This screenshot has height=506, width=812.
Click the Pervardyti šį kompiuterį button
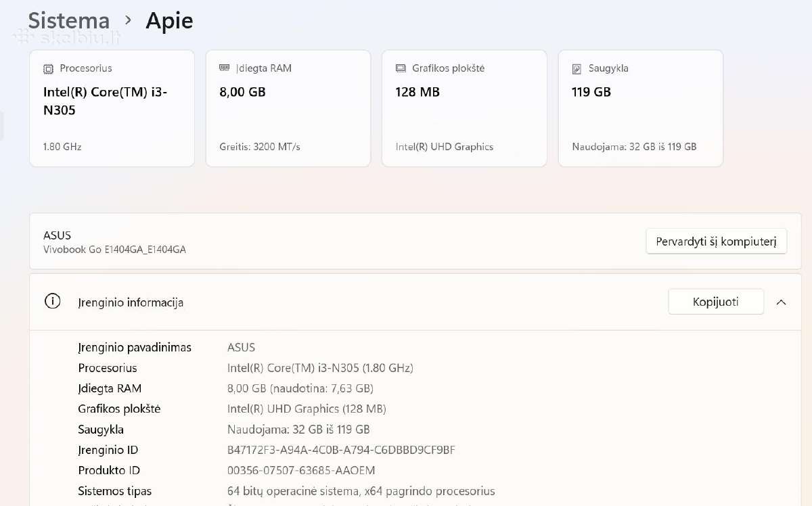717,241
